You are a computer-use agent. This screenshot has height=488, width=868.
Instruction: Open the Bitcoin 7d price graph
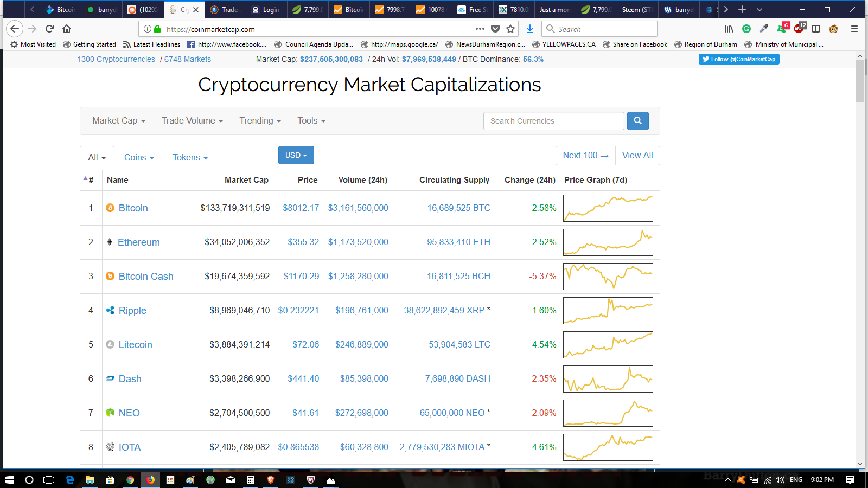coord(608,208)
